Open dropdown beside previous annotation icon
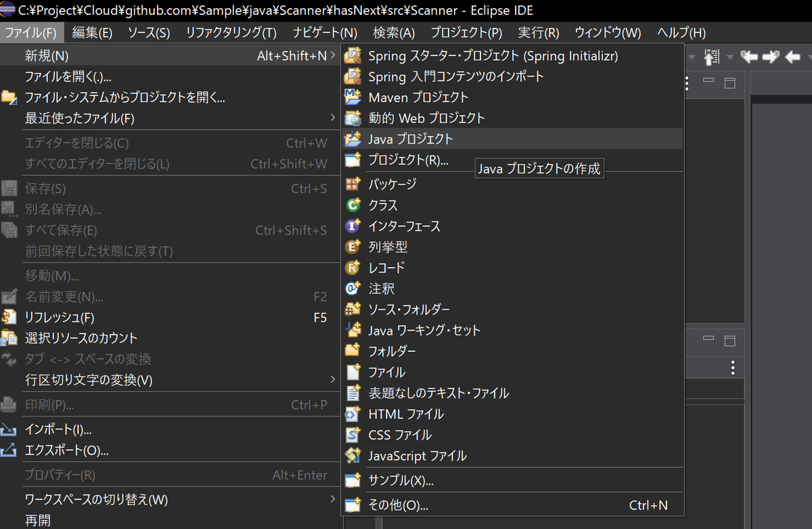 coord(730,57)
